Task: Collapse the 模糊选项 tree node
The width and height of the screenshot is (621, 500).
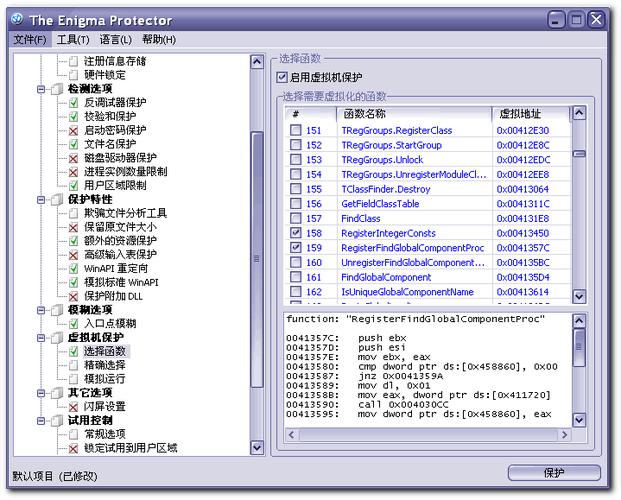Action: (x=41, y=310)
